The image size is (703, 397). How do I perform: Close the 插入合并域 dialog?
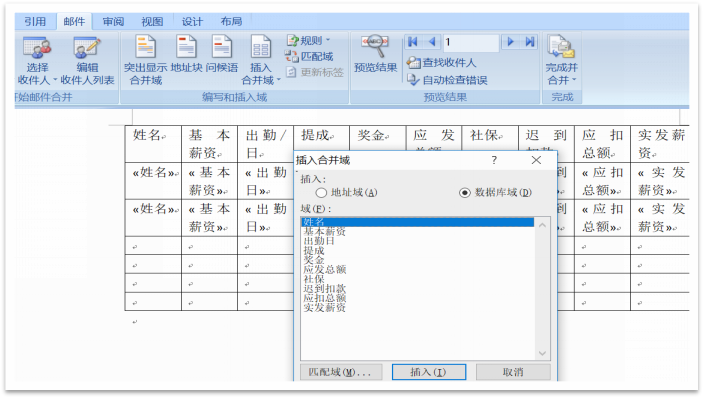coord(536,160)
